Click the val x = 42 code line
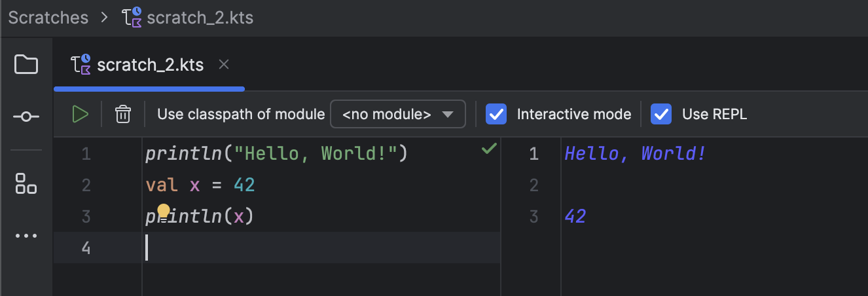 [x=200, y=185]
